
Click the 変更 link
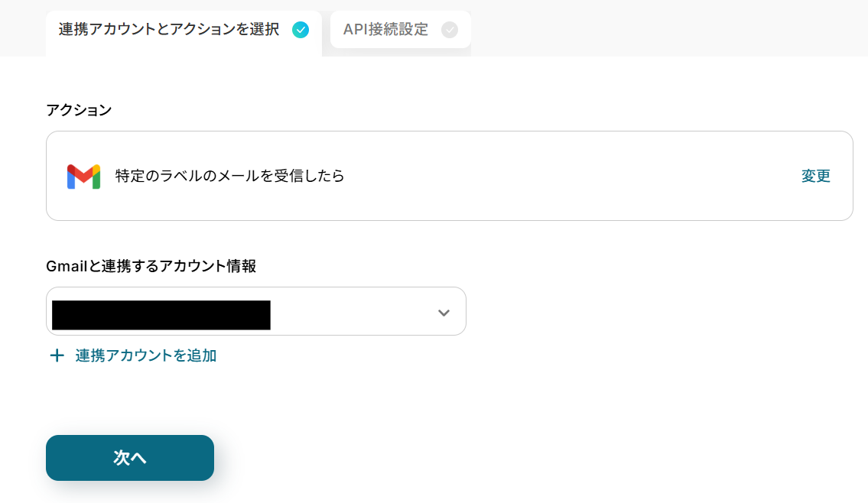(x=815, y=176)
